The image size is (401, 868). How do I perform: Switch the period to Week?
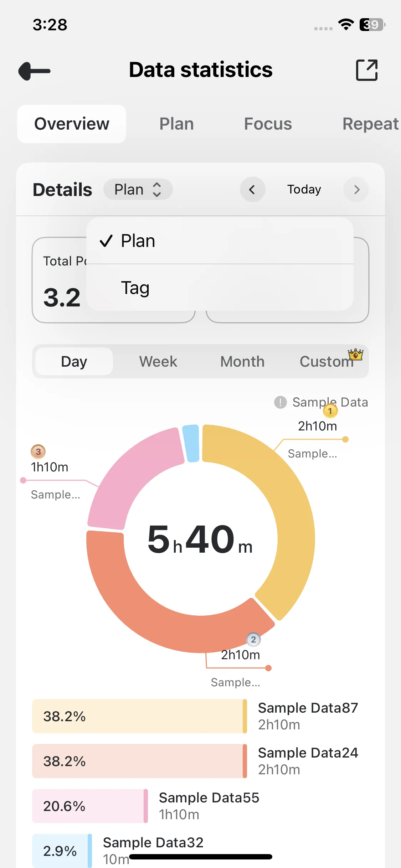click(x=158, y=361)
